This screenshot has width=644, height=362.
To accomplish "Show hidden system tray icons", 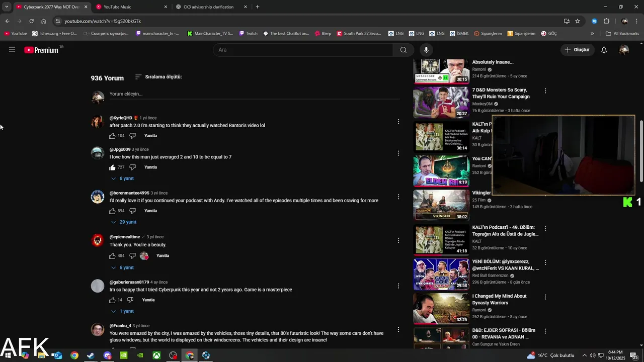I will click(584, 355).
